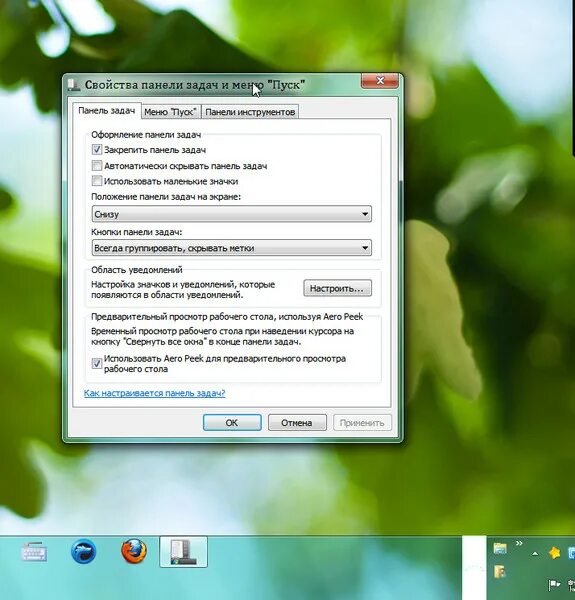Click the dialog title 'Свойства панели задач'
This screenshot has width=575, height=600.
195,85
